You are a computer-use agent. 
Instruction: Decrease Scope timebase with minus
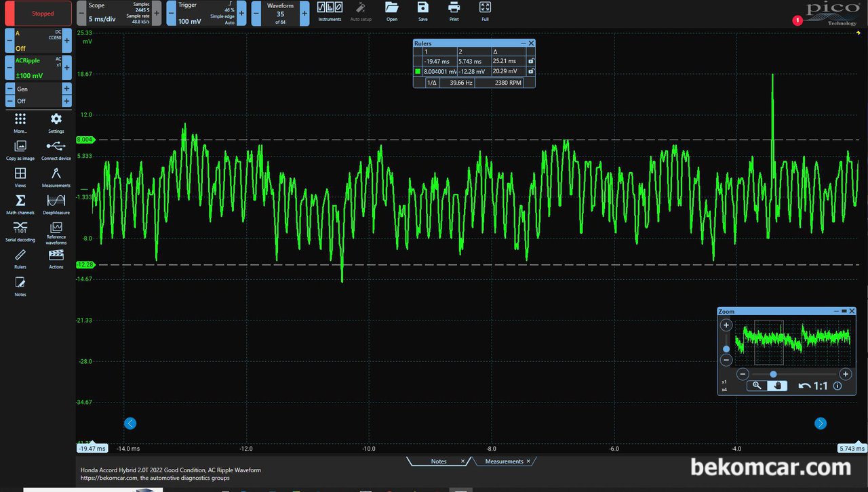[x=81, y=13]
